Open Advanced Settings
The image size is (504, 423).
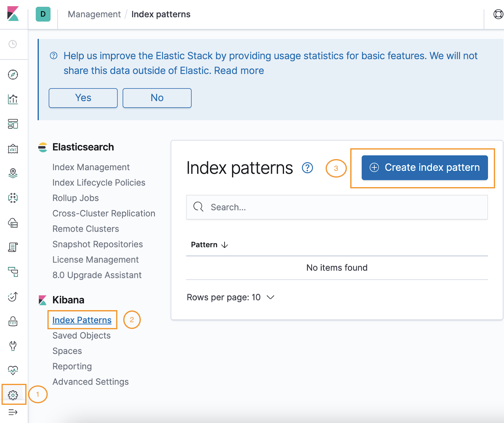click(x=91, y=382)
